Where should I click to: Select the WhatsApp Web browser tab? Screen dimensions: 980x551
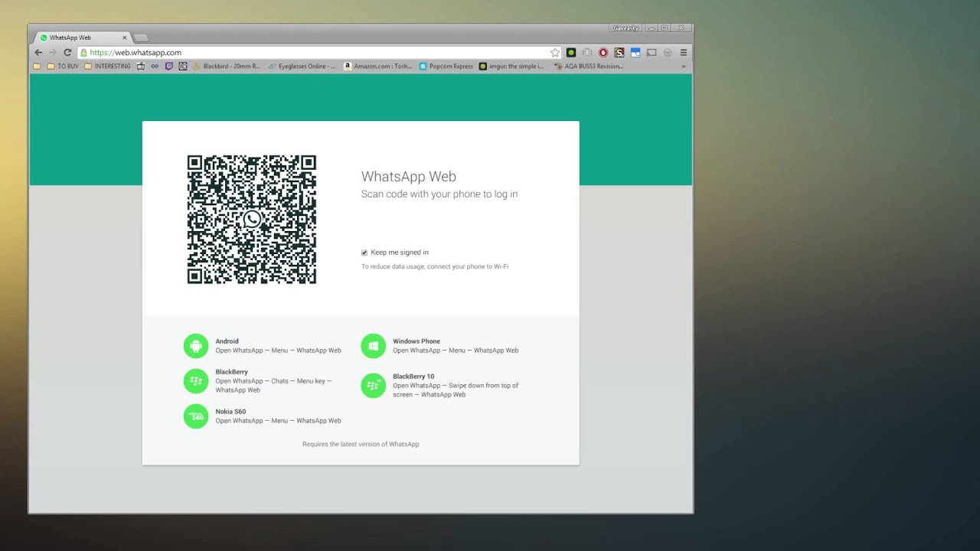click(x=83, y=37)
